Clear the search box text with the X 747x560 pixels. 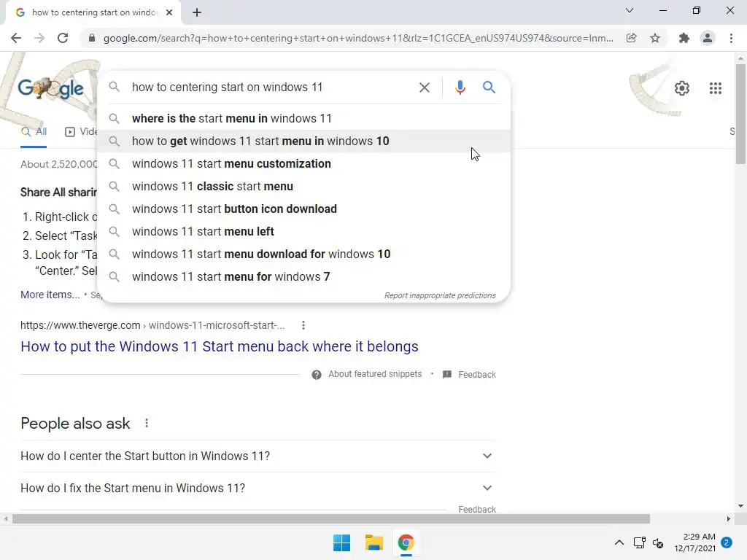point(424,87)
